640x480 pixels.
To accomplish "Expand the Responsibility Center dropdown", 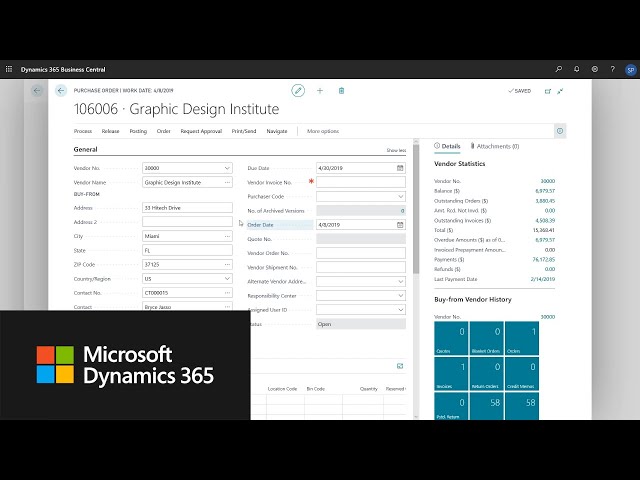I will coord(401,296).
